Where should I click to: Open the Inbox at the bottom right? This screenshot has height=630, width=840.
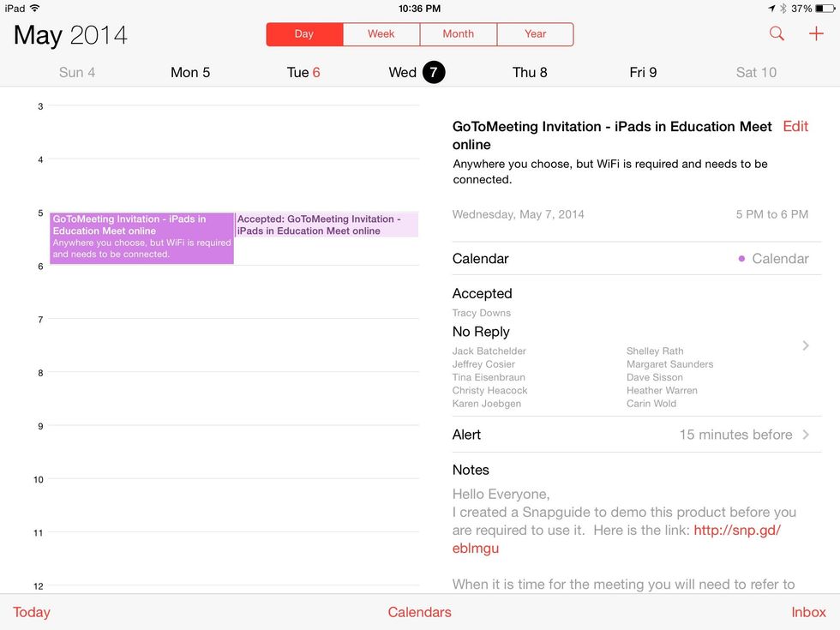click(808, 612)
